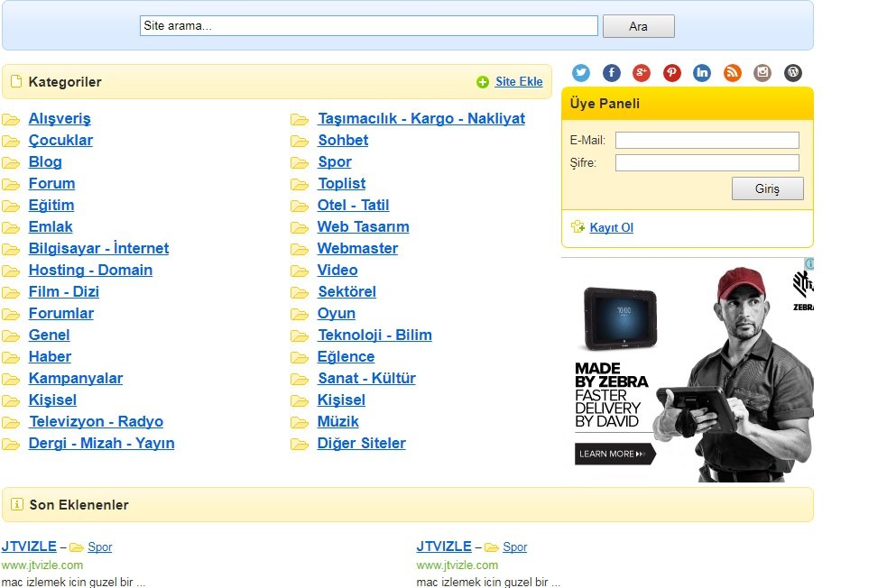Open the Forum category link
The image size is (887, 588).
(x=51, y=184)
